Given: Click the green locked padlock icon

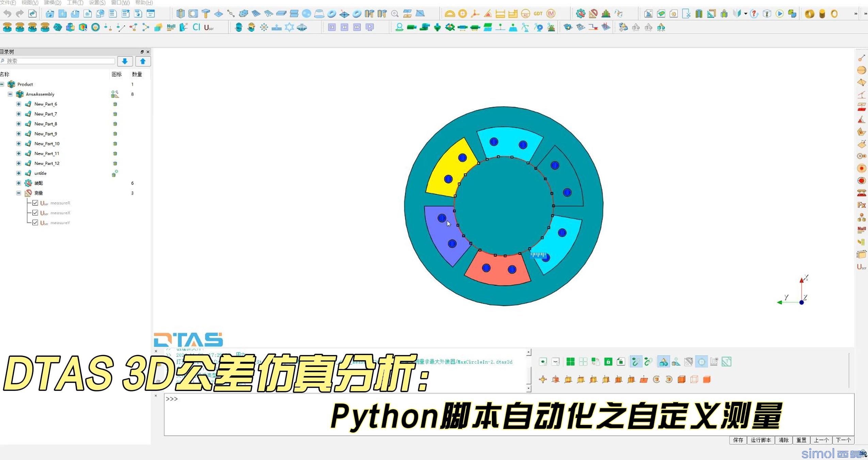Looking at the screenshot, I should [608, 362].
